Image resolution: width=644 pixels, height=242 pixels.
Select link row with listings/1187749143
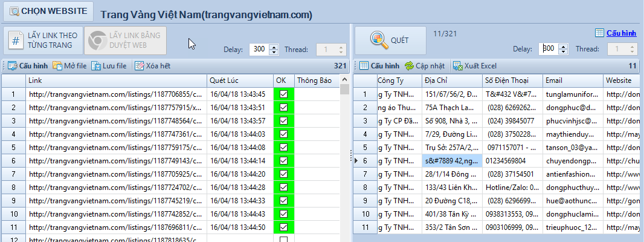click(117, 161)
